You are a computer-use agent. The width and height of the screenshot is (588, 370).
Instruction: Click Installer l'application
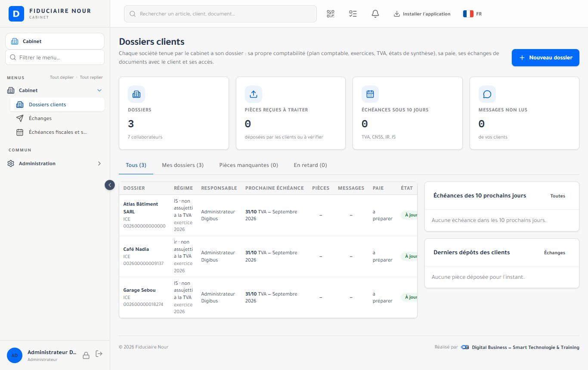[422, 14]
